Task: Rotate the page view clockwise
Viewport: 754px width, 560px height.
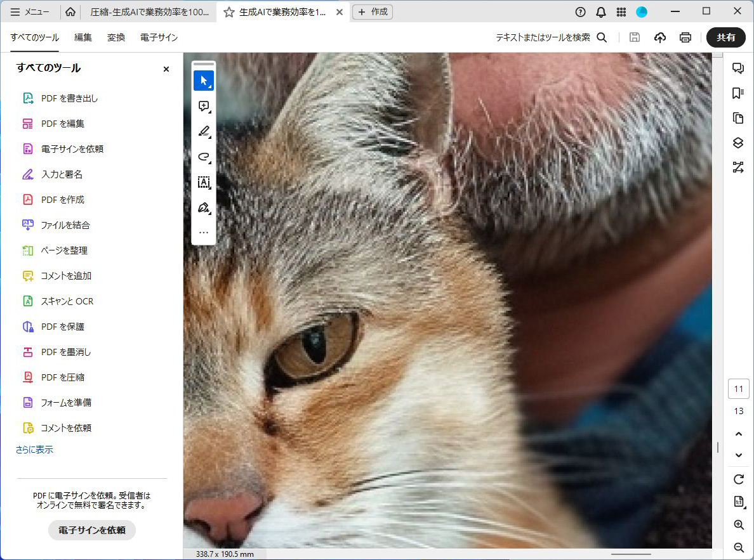Action: pos(739,479)
